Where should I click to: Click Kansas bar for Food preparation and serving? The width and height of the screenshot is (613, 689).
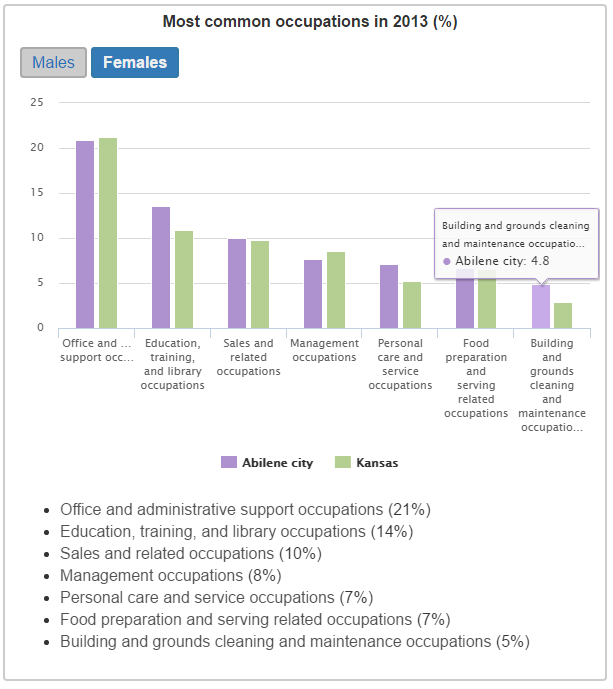488,300
